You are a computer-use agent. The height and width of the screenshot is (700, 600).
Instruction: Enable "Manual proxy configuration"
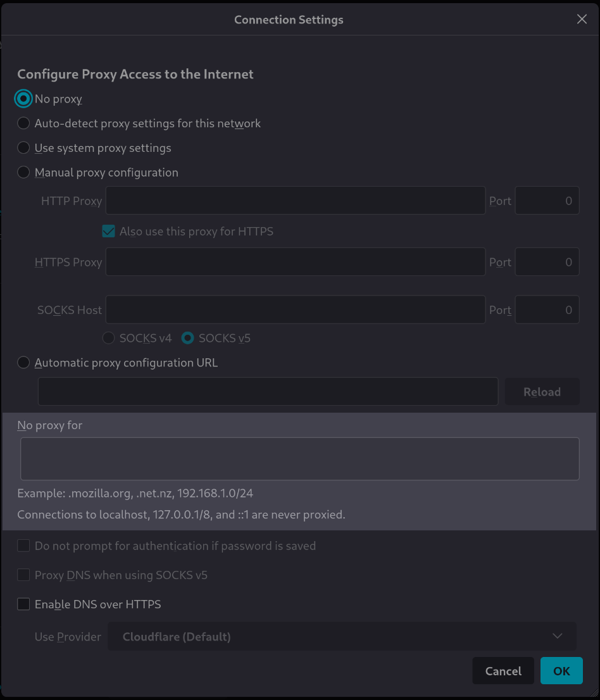23,172
